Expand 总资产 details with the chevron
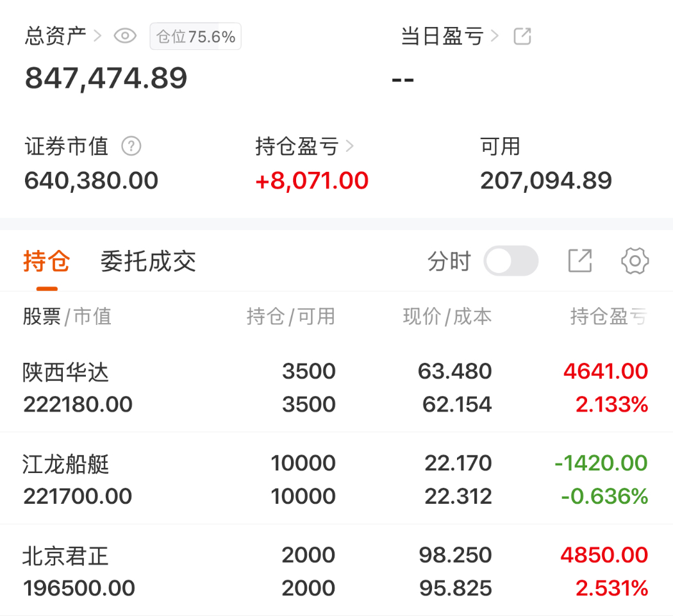Screen dimensions: 673x616 pyautogui.click(x=97, y=36)
